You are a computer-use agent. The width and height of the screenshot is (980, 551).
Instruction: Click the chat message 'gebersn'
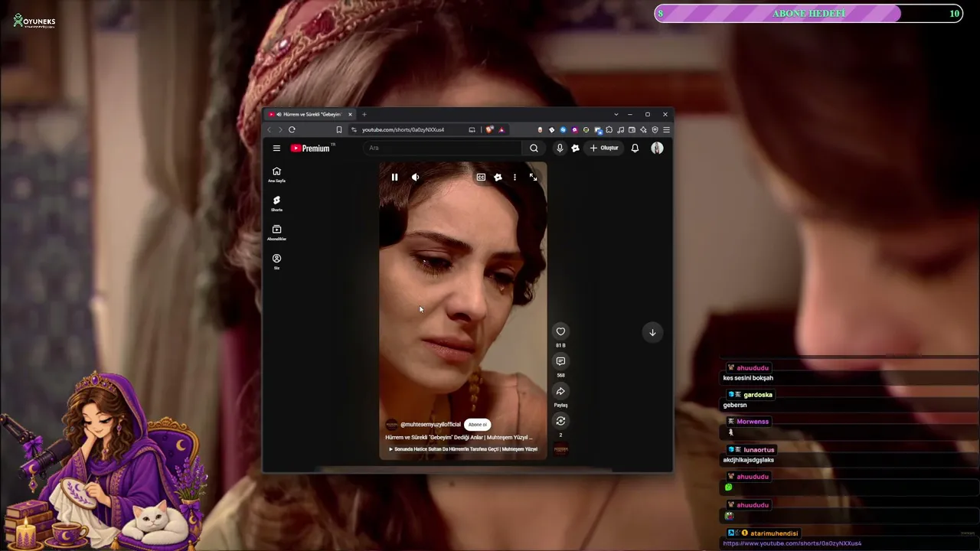coord(735,406)
